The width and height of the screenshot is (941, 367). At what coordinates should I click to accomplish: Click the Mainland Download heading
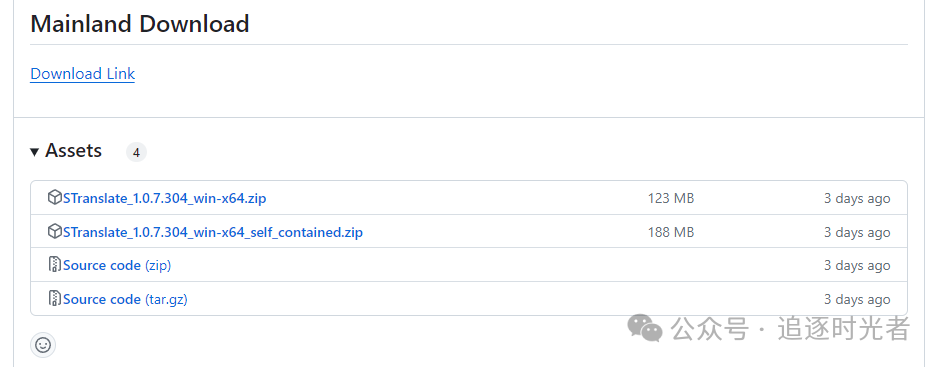pos(140,24)
